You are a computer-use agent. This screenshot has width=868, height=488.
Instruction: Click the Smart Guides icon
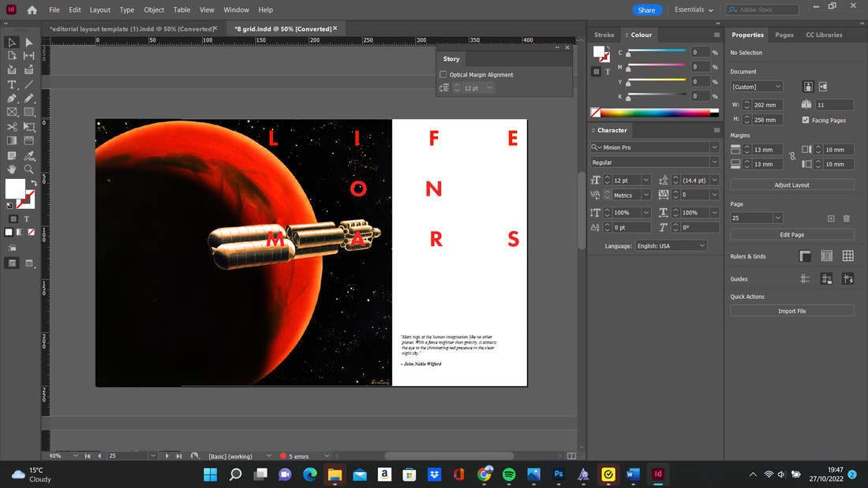pyautogui.click(x=848, y=279)
